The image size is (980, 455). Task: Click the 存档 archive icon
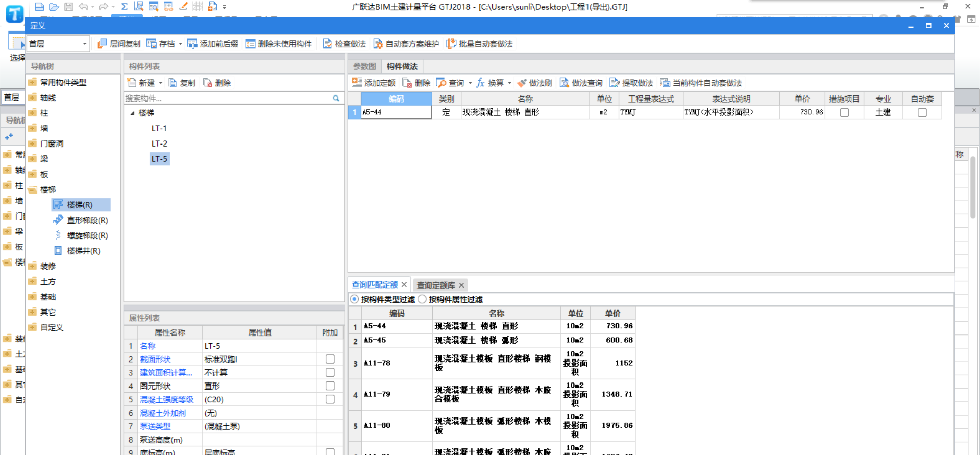point(152,44)
